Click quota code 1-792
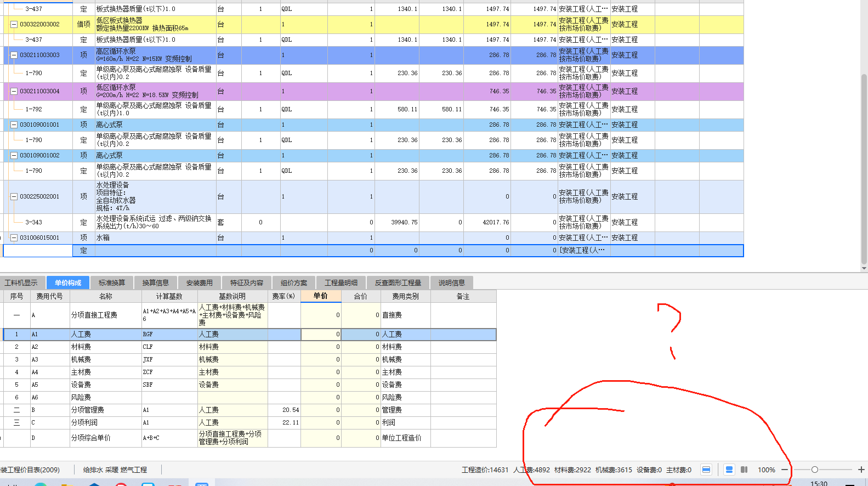868x486 pixels. click(x=33, y=109)
